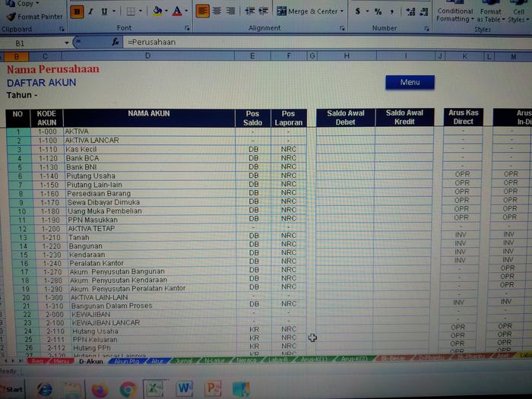
Task: Open Word from the taskbar
Action: click(x=185, y=388)
